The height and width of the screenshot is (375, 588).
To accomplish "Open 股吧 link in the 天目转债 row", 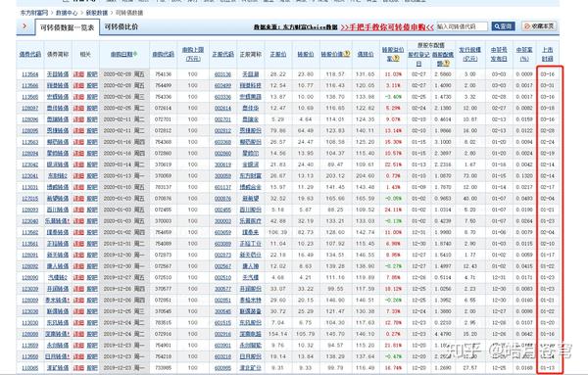I will [92, 74].
